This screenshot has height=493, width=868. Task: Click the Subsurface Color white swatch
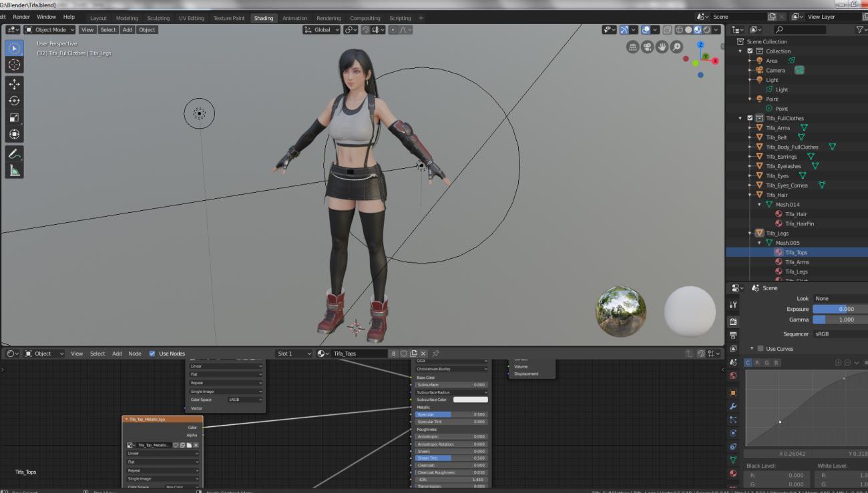[471, 400]
